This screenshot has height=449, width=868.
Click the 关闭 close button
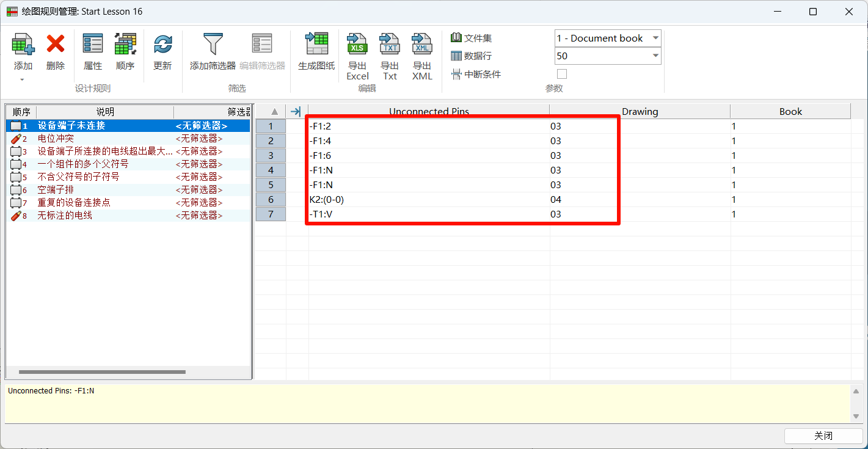click(823, 436)
